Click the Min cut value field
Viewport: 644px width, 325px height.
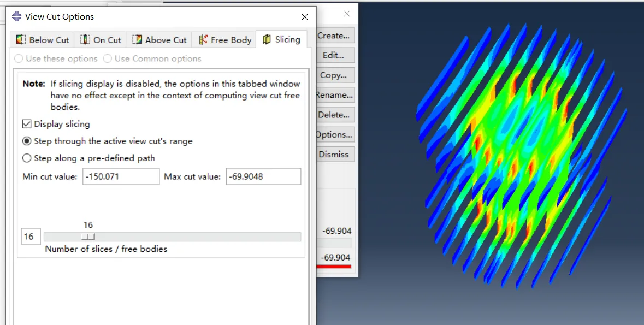click(x=121, y=176)
